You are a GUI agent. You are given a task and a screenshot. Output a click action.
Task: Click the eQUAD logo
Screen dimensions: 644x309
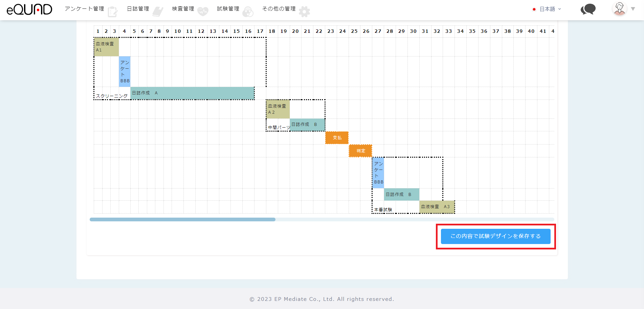tap(29, 9)
